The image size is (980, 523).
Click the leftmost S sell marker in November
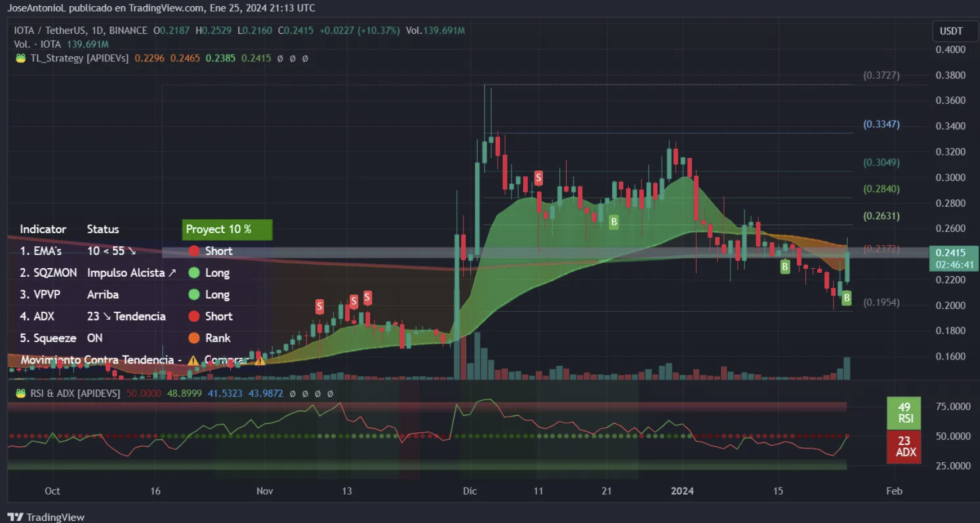[x=319, y=307]
